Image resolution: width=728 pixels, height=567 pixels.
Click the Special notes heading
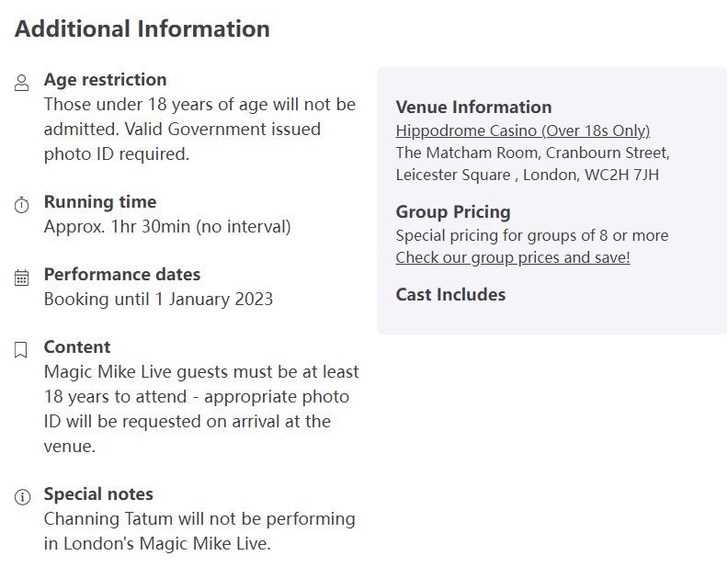[x=98, y=494]
